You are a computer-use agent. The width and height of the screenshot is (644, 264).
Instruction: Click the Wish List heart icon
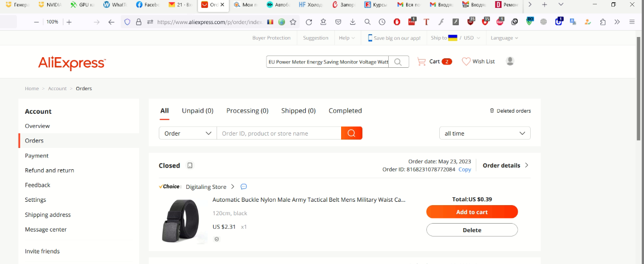tap(466, 62)
